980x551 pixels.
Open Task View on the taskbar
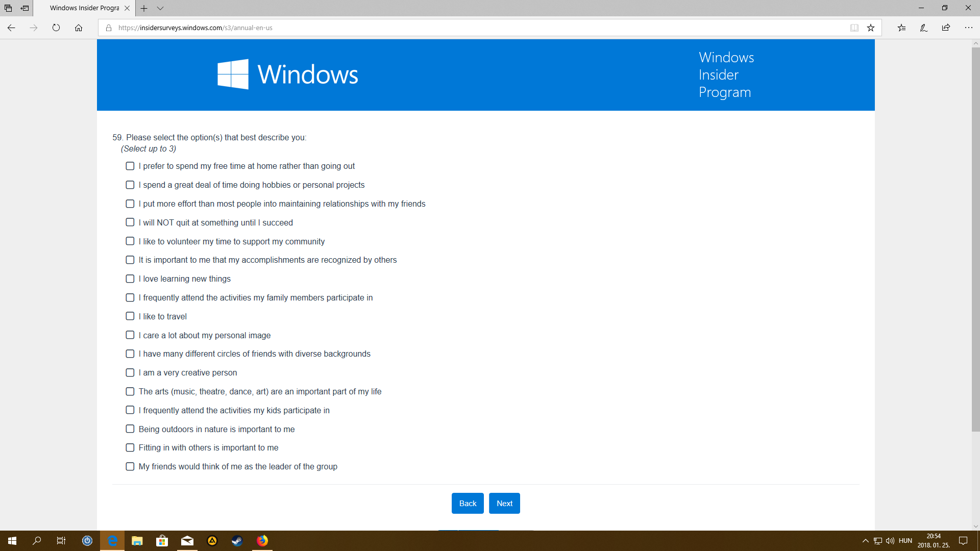61,541
